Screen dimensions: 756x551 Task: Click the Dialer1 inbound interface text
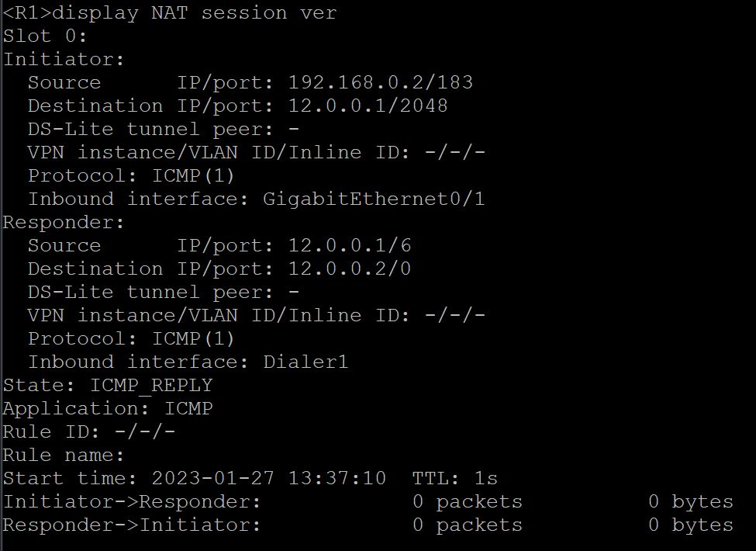click(306, 362)
